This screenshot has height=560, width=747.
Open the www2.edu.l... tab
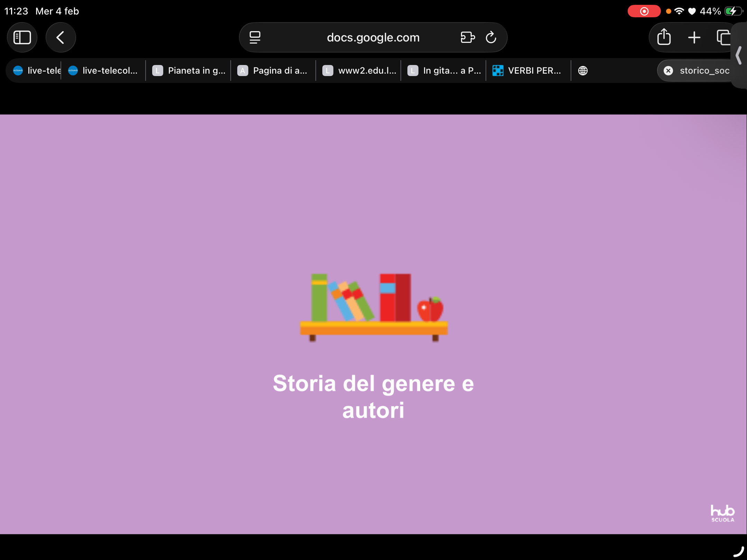point(359,71)
